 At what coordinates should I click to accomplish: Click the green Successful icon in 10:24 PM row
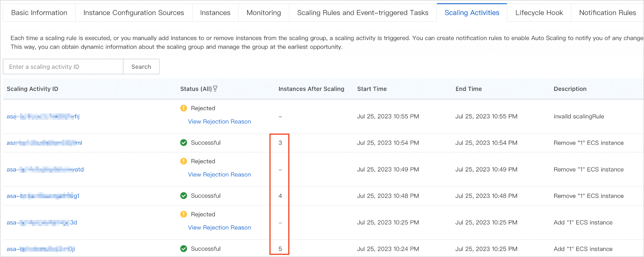coord(183,249)
